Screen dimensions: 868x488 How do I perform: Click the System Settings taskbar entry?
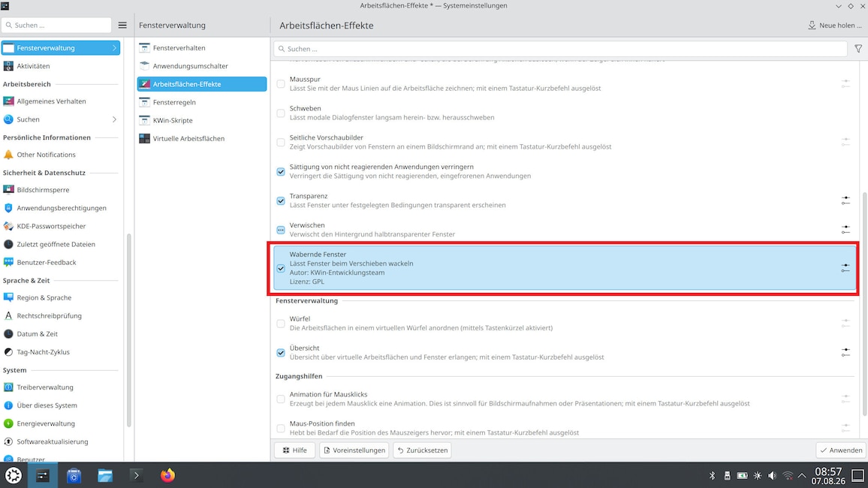pyautogui.click(x=44, y=475)
